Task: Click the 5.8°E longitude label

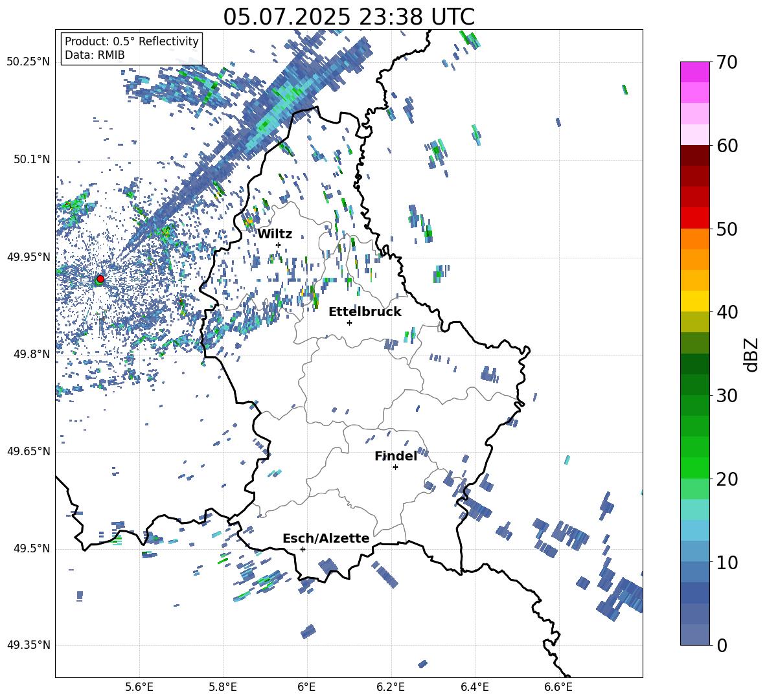Action: (223, 687)
